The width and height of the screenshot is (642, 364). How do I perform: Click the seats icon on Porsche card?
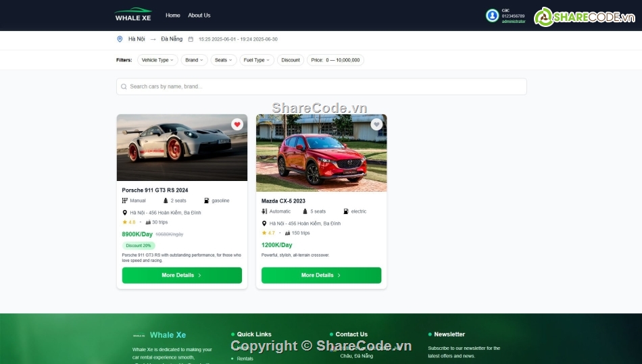point(165,201)
